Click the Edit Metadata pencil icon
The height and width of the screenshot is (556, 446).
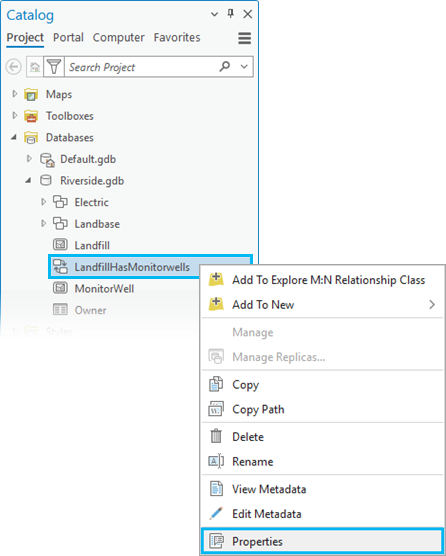pyautogui.click(x=216, y=513)
